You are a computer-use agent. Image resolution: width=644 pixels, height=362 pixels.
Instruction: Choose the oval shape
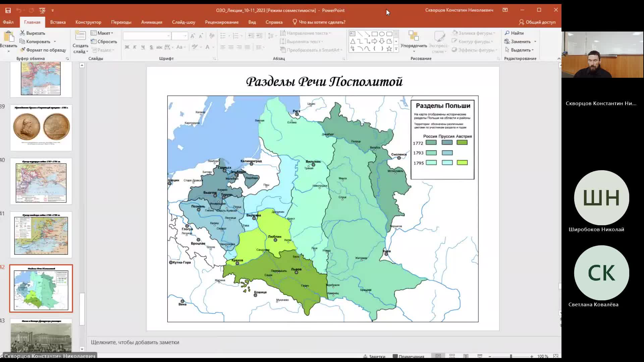(382, 34)
